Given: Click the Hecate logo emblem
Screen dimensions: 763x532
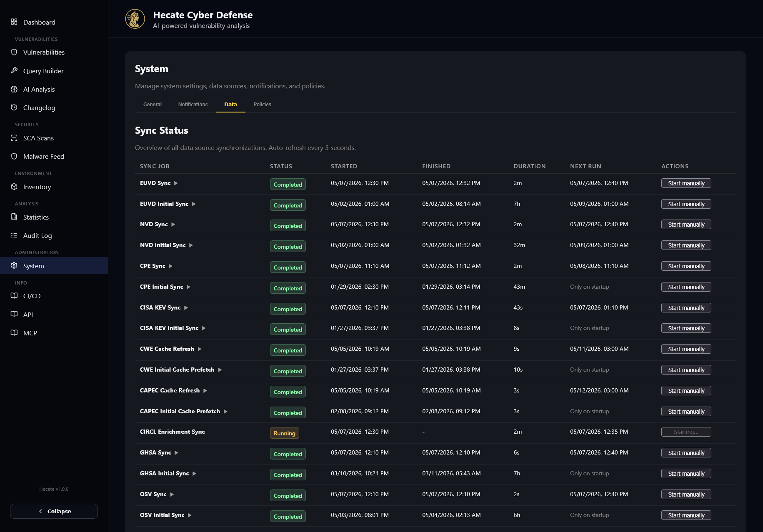Looking at the screenshot, I should [135, 19].
